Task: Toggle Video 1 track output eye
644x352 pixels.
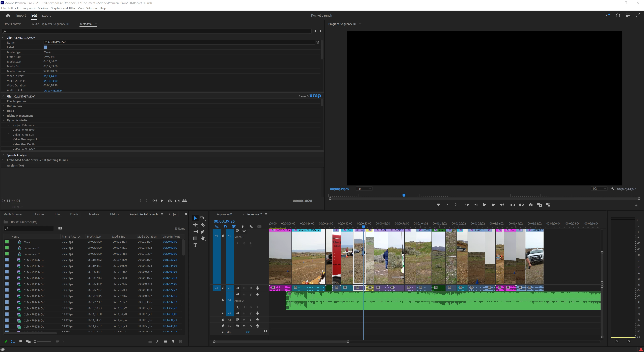Action: click(x=244, y=231)
